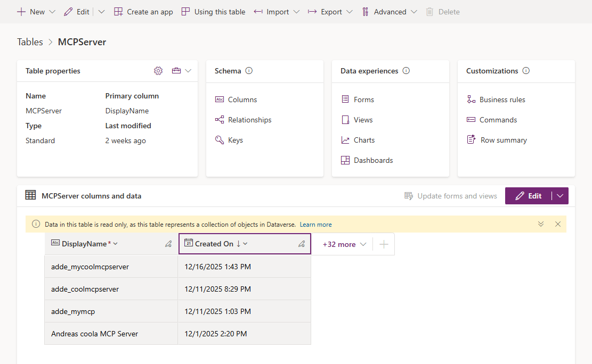Click the Customizations info icon
Image resolution: width=592 pixels, height=364 pixels.
tap(526, 71)
